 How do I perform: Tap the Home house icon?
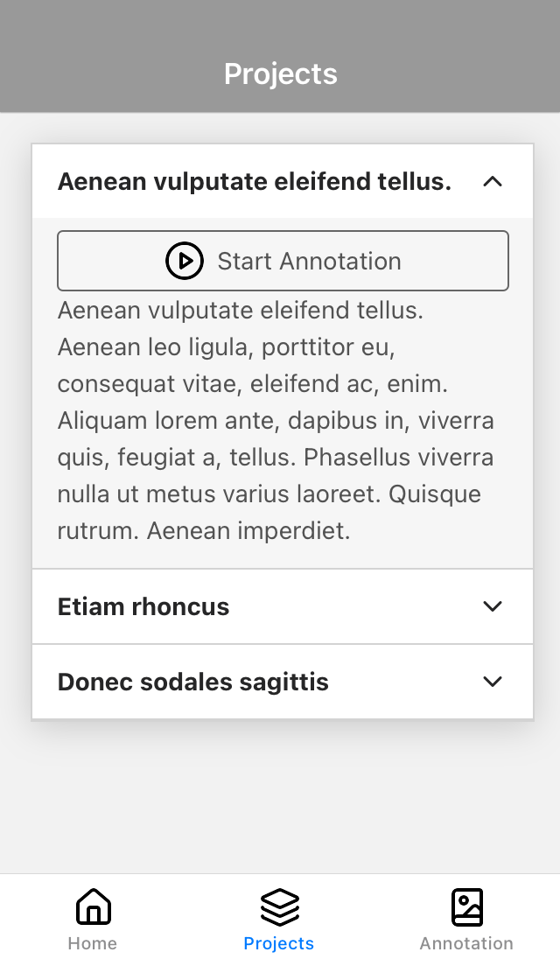[93, 906]
